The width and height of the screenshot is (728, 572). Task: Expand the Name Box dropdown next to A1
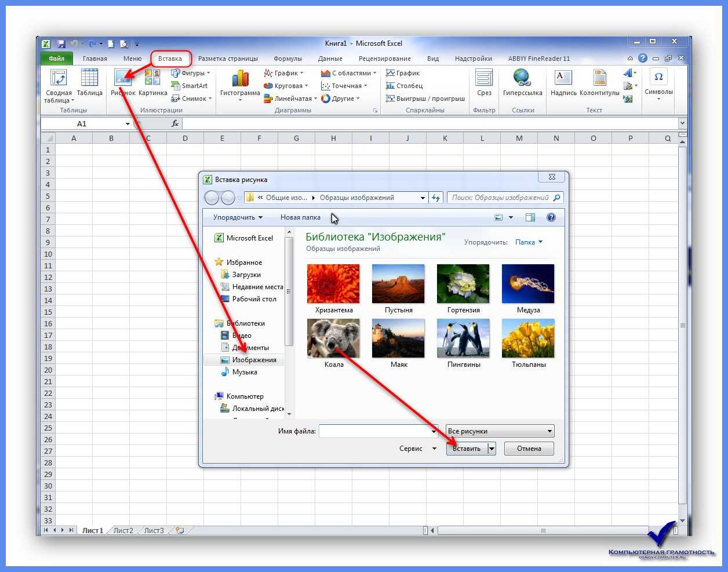(128, 124)
